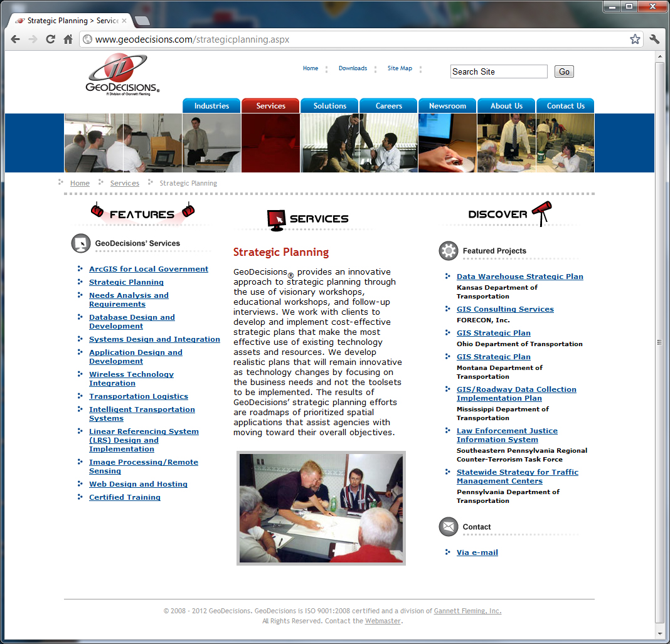670x644 pixels.
Task: Open Law Enforcement Justice Information System link
Action: [x=507, y=435]
